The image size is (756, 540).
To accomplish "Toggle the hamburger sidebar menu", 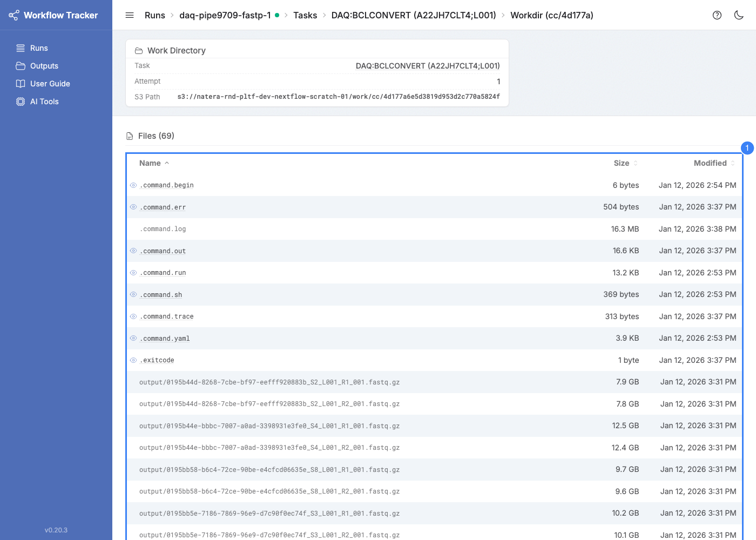I will [130, 15].
